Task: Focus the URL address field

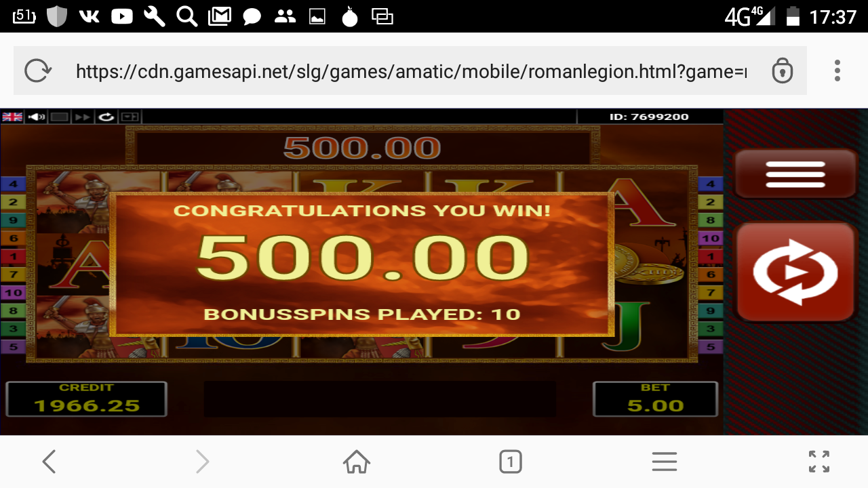Action: (411, 71)
